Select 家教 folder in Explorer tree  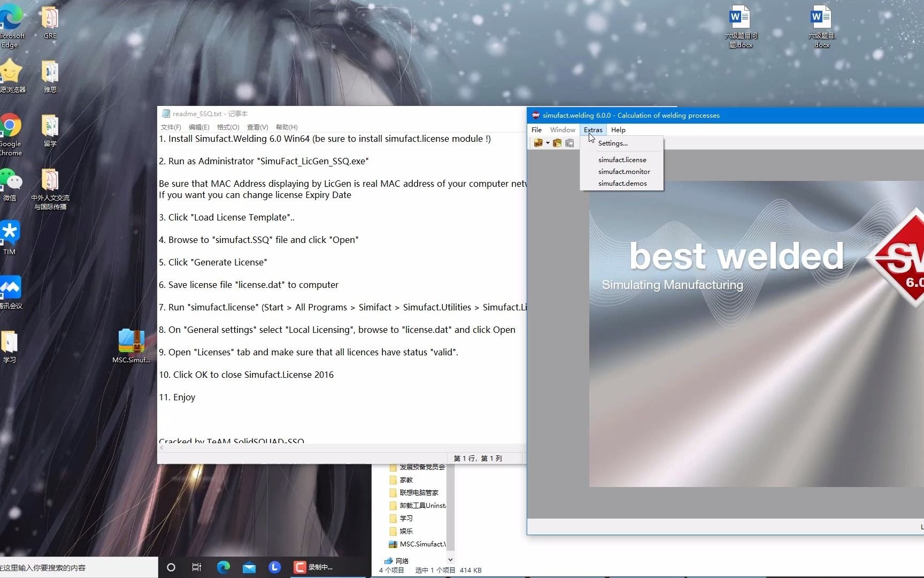click(x=402, y=480)
